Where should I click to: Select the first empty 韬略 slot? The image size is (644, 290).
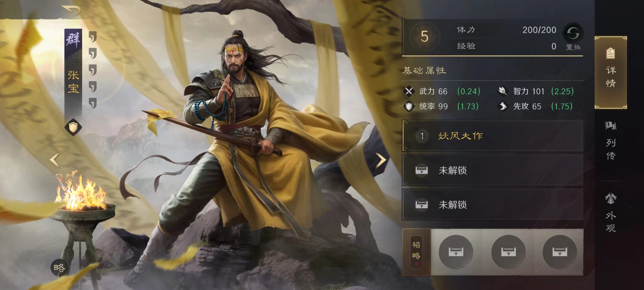456,252
